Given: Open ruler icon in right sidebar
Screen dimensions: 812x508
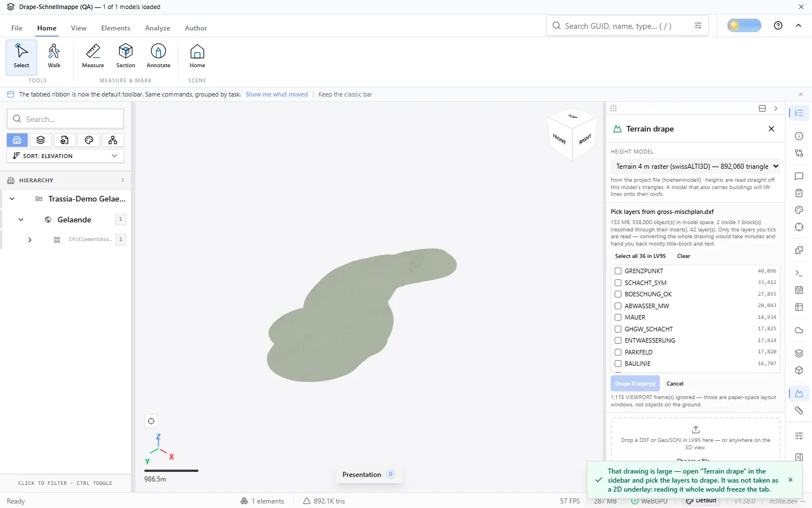Looking at the screenshot, I should tap(799, 410).
